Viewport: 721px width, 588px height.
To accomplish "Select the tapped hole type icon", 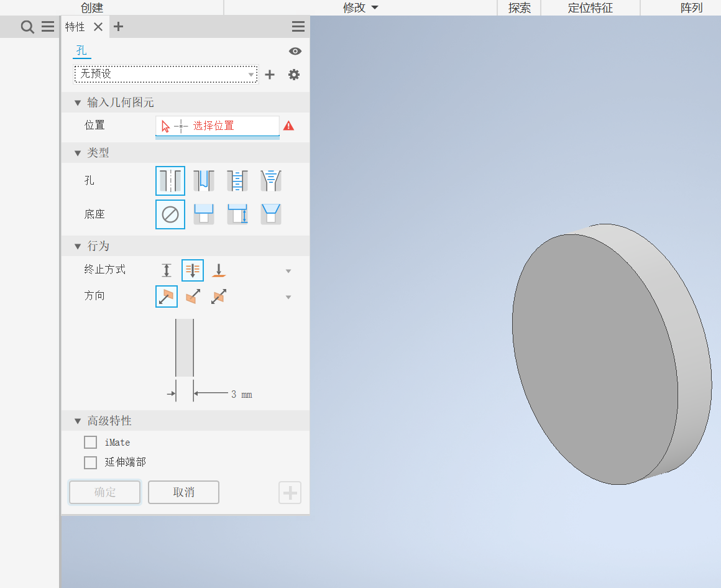I will point(237,181).
